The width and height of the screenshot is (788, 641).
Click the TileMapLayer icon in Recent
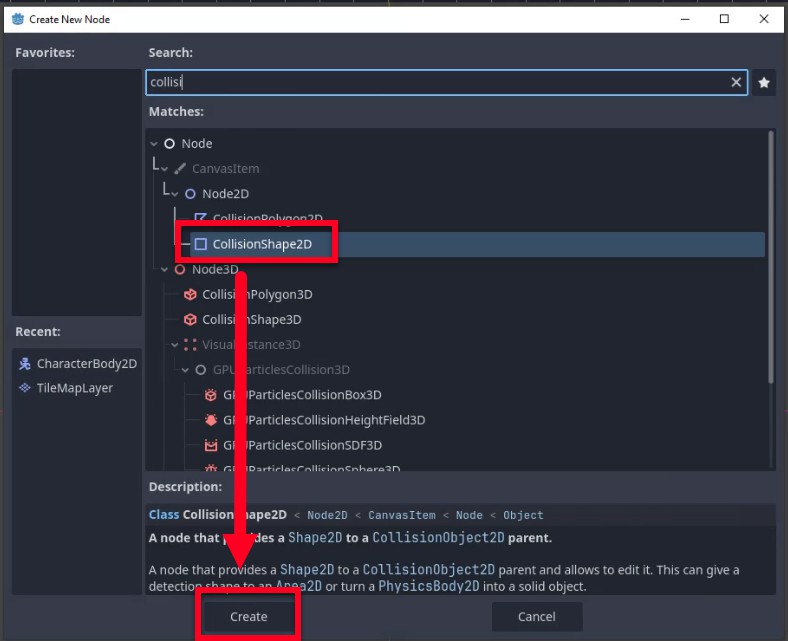pos(25,388)
